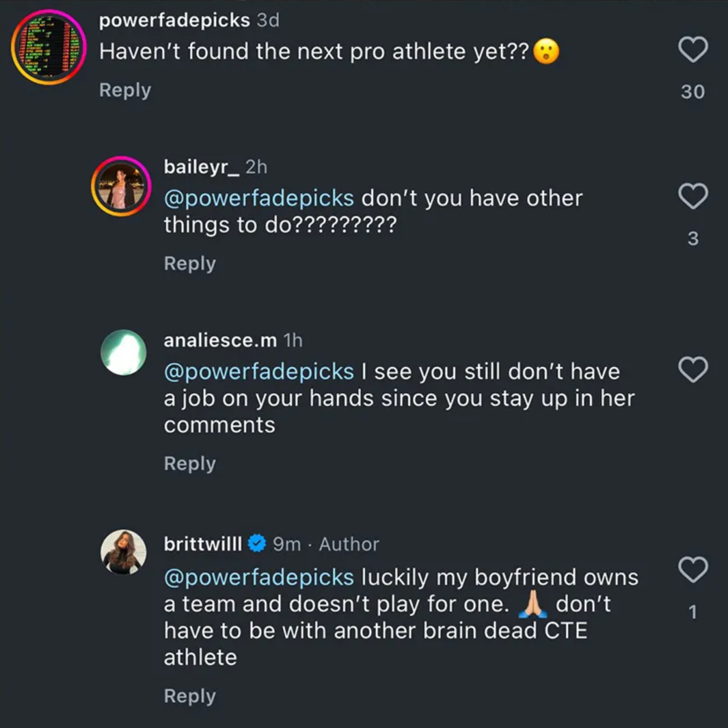The height and width of the screenshot is (728, 728).
Task: Like powerfadepicks' comment with the heart
Action: [x=692, y=50]
